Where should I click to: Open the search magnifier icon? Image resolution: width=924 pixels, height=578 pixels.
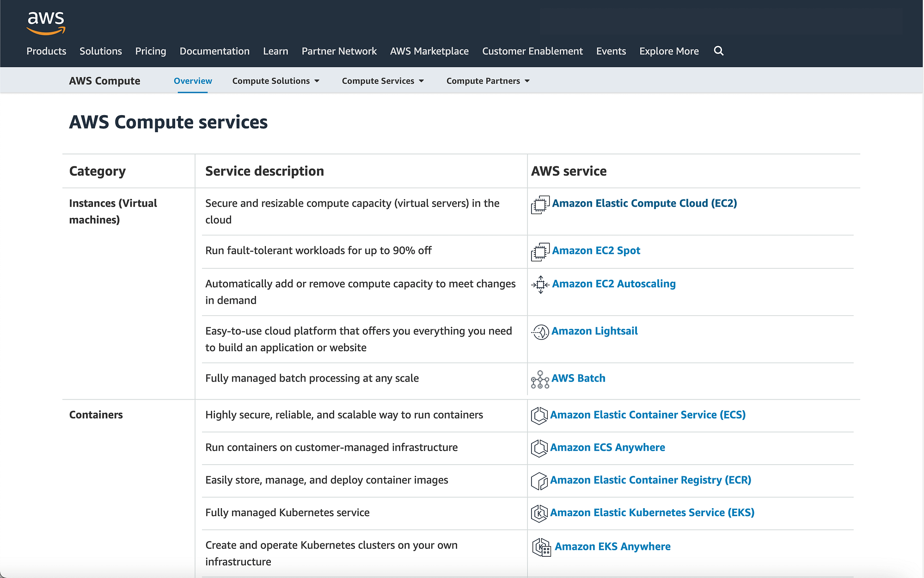pos(718,51)
